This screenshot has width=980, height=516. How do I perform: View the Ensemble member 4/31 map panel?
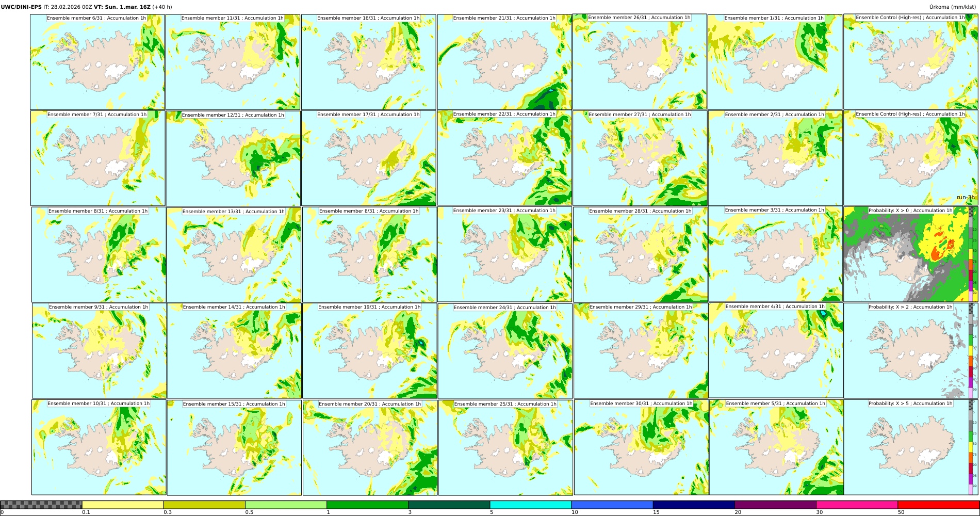(776, 350)
